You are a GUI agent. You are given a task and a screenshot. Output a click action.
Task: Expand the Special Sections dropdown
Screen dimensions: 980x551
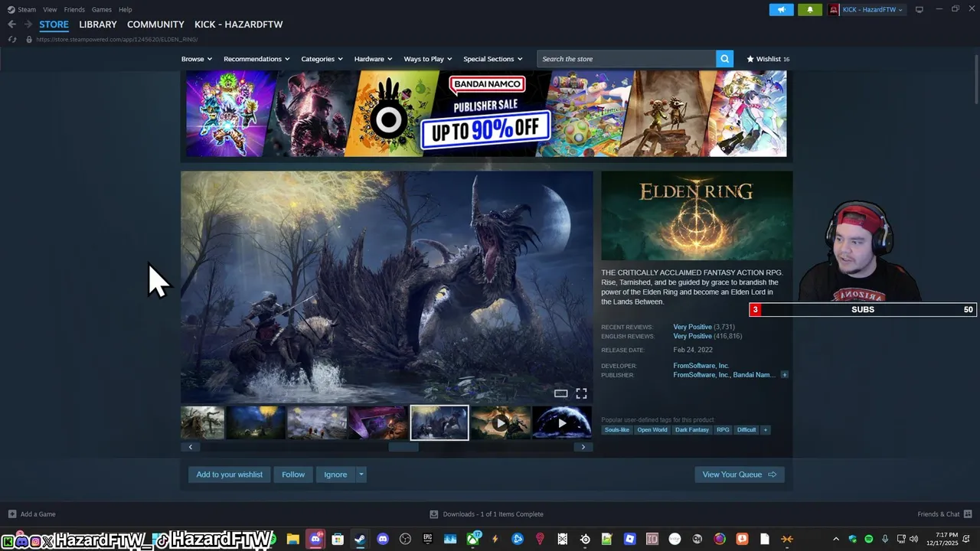click(x=492, y=59)
